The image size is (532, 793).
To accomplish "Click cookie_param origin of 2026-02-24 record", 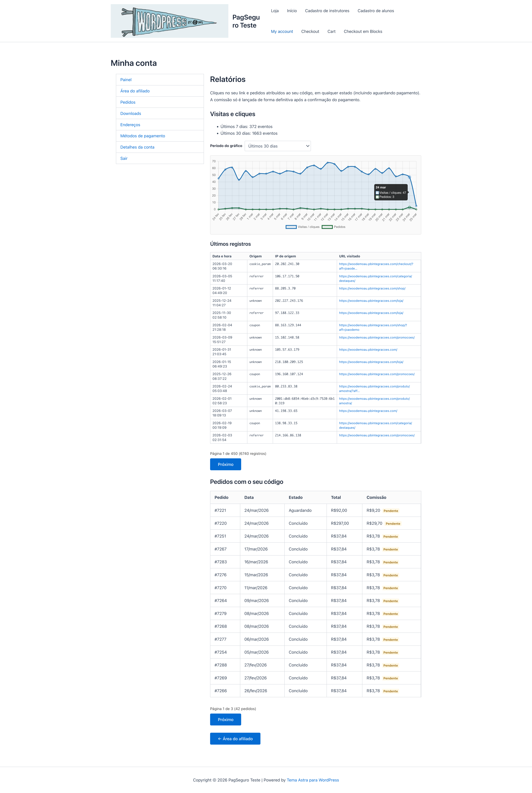I will click(260, 387).
